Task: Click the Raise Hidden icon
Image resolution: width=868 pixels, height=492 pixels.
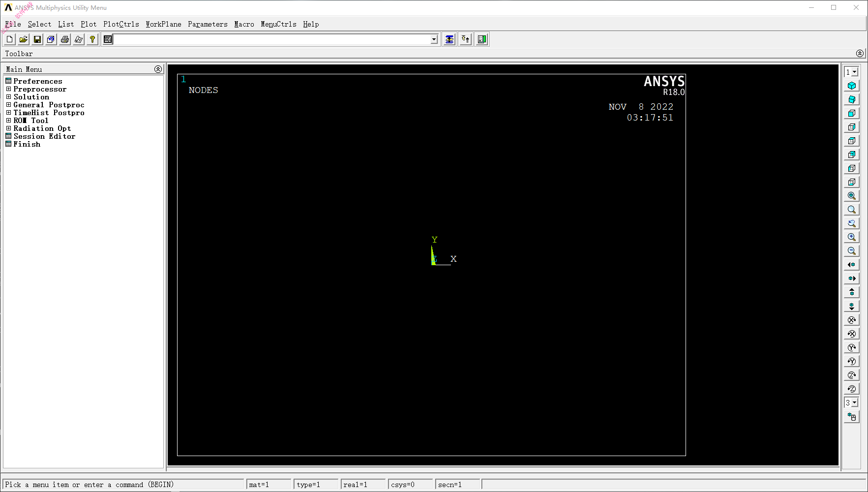Action: coord(449,39)
